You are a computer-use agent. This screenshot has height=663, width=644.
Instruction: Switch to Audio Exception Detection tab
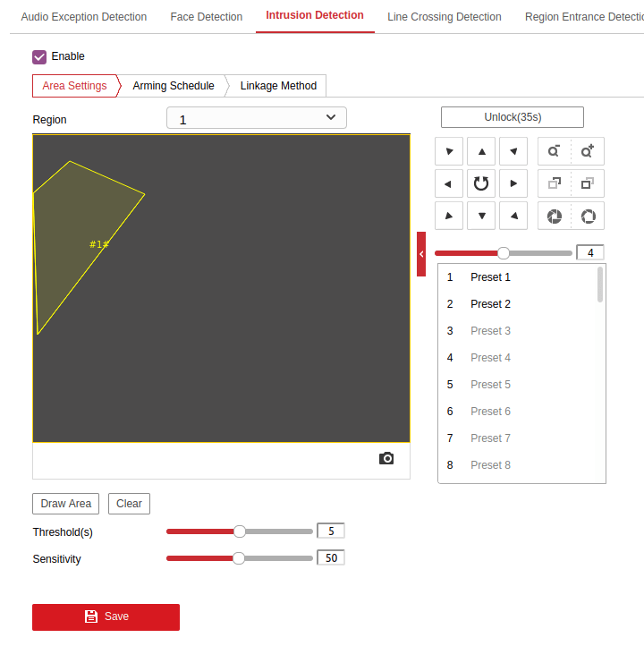(x=84, y=17)
